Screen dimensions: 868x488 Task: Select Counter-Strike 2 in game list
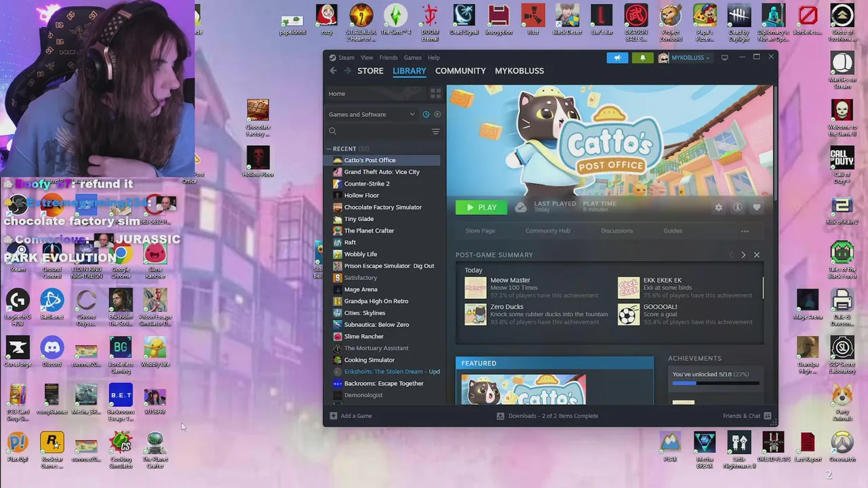[x=366, y=184]
